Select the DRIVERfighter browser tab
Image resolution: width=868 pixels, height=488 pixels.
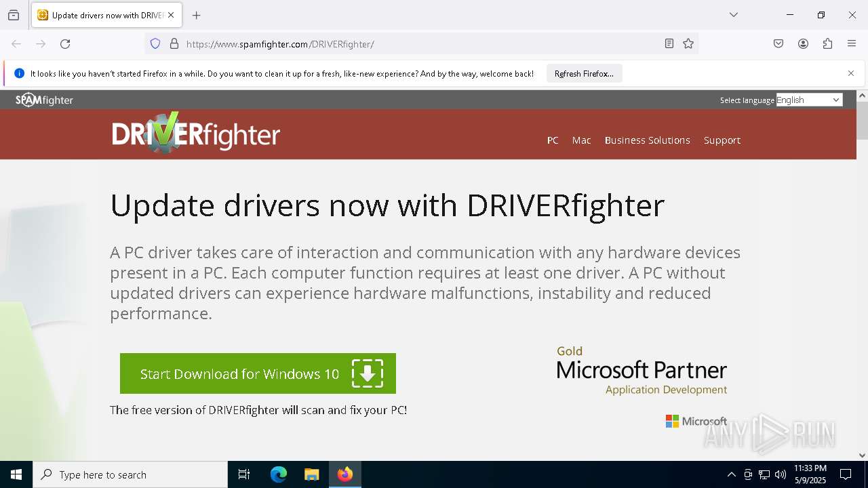106,15
